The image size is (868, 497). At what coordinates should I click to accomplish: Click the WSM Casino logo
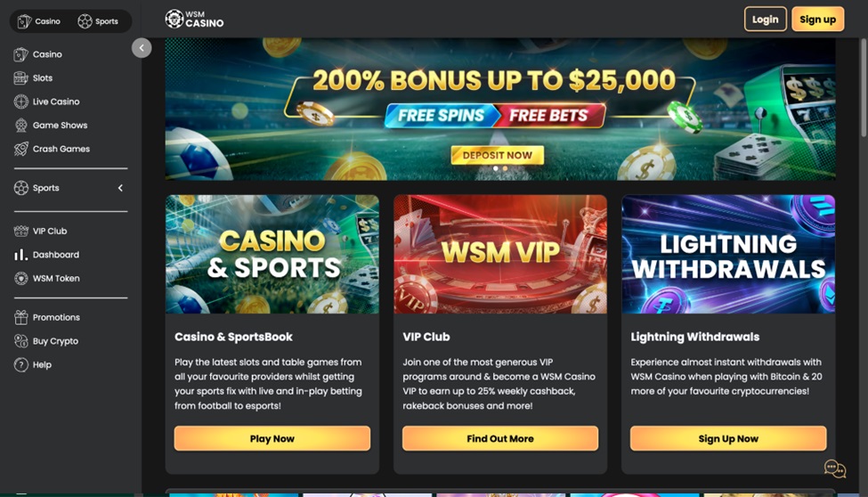click(194, 19)
